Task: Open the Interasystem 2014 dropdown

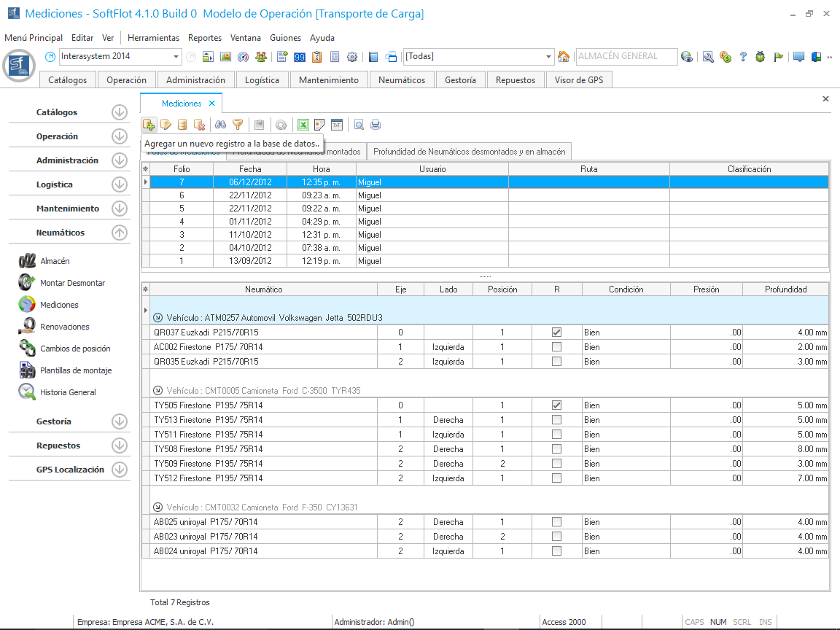Action: pyautogui.click(x=176, y=57)
